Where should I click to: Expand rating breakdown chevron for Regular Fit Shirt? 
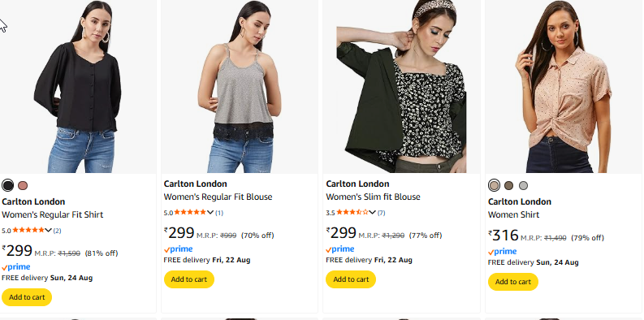coord(48,230)
